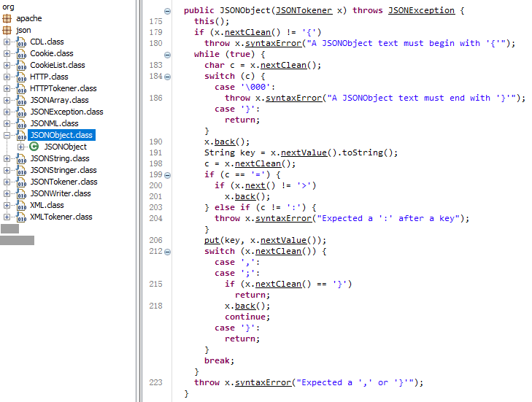532x402 pixels.
Task: Click the JSONStringer.class file icon
Action: tap(21, 170)
